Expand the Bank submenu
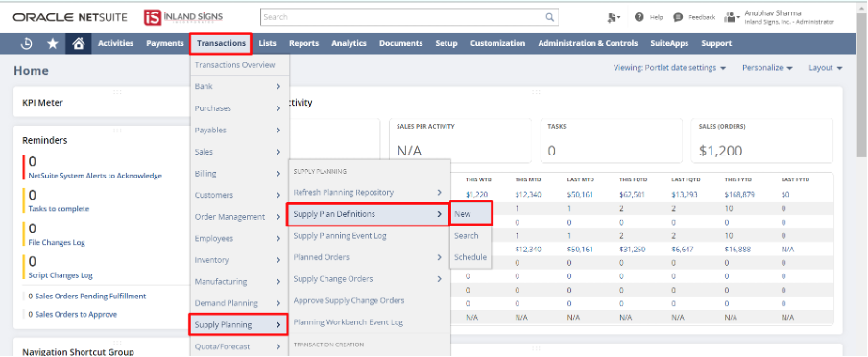868x357 pixels. (239, 86)
